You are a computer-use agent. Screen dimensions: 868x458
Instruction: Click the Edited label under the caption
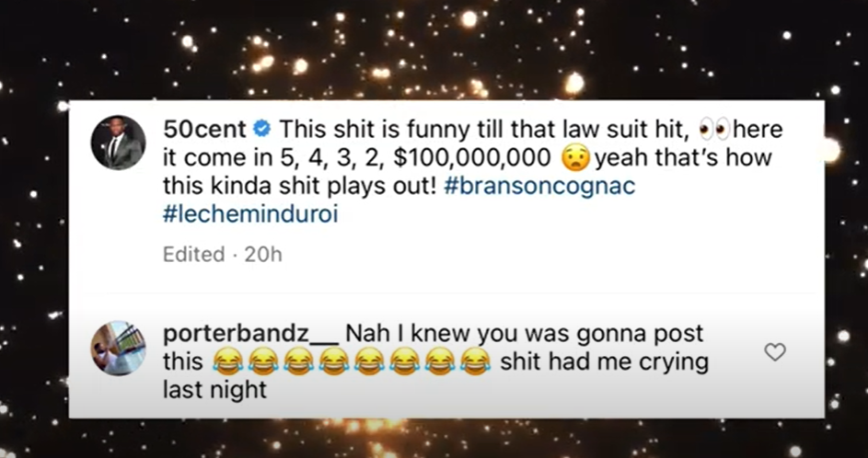point(193,255)
